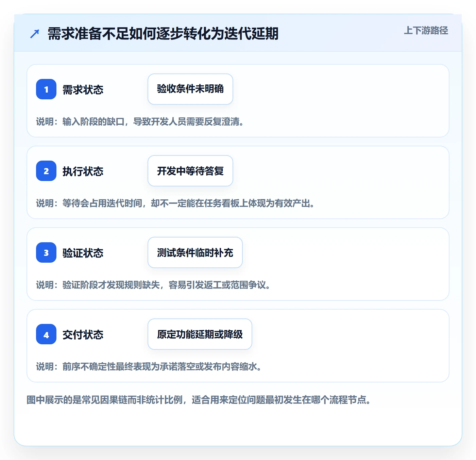476x460 pixels.
Task: Click the 开发中等待答复 chip
Action: tap(190, 171)
